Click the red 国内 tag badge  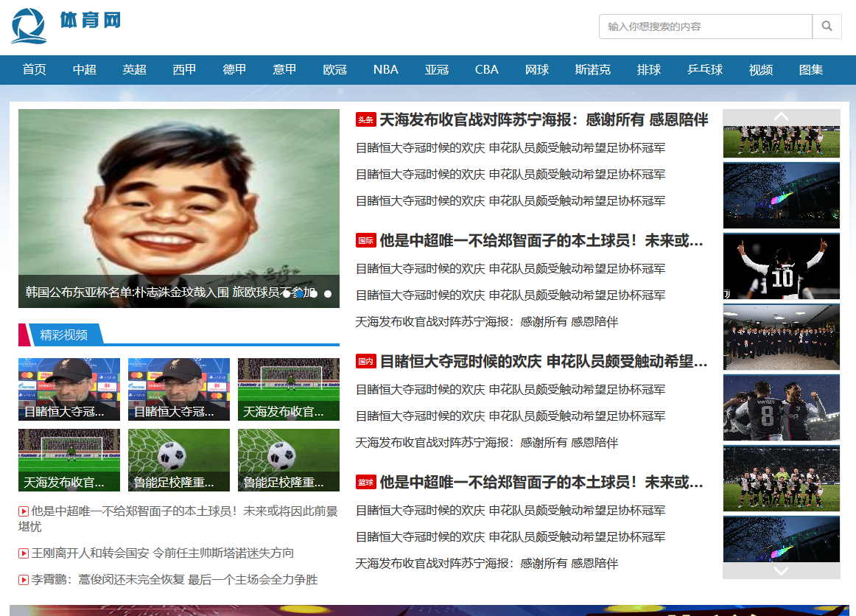pos(366,361)
